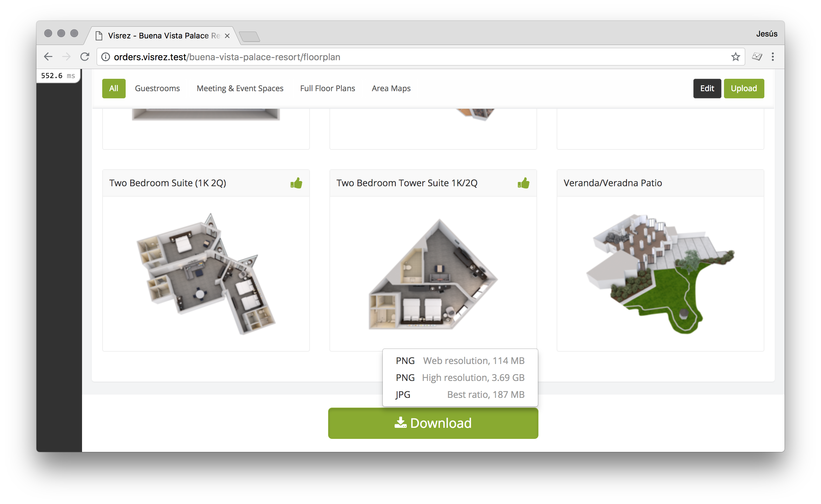This screenshot has height=504, width=821.
Task: Choose PNG High resolution, 3.69 GB option
Action: 460,378
